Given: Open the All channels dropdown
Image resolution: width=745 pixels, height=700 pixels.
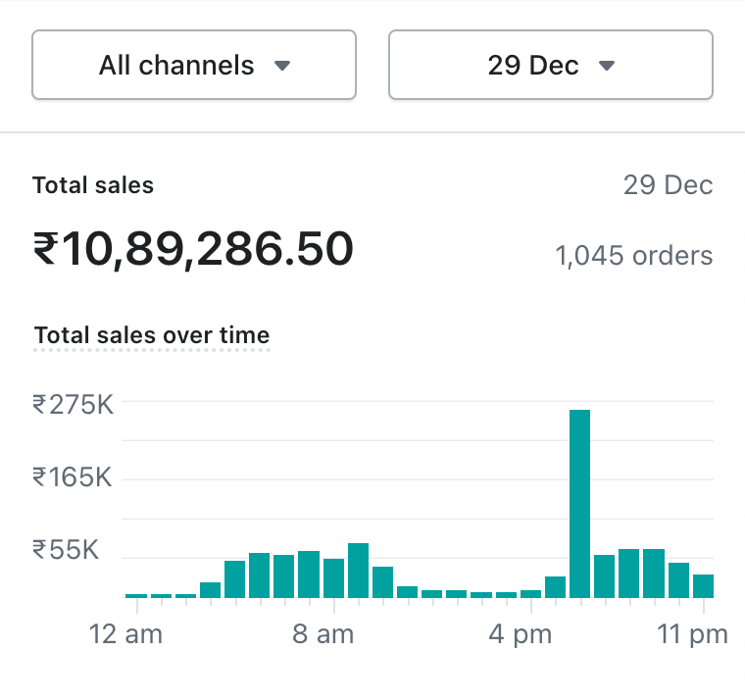Looking at the screenshot, I should 194,66.
